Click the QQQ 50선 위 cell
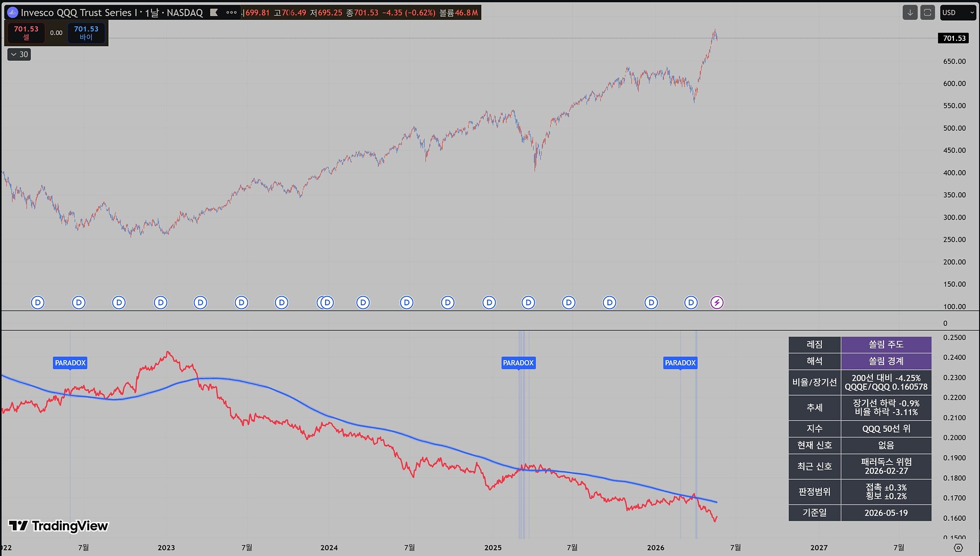This screenshot has height=556, width=980. (886, 429)
